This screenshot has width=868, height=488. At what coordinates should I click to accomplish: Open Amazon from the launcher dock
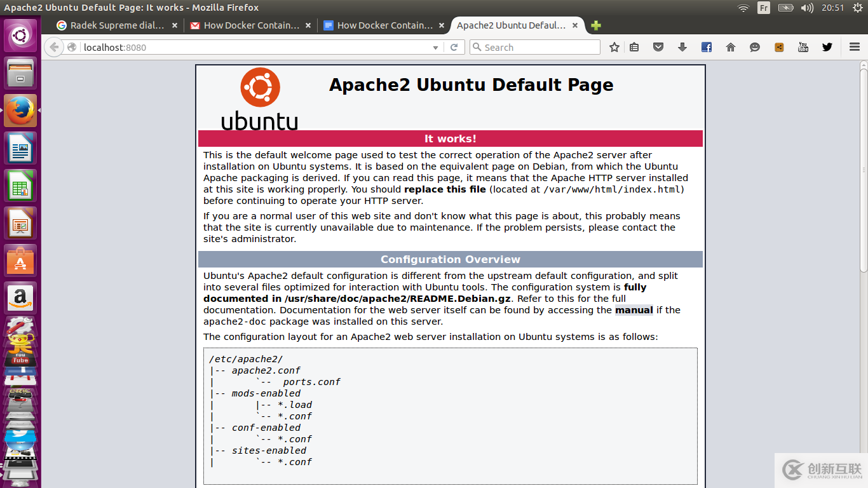pyautogui.click(x=20, y=297)
